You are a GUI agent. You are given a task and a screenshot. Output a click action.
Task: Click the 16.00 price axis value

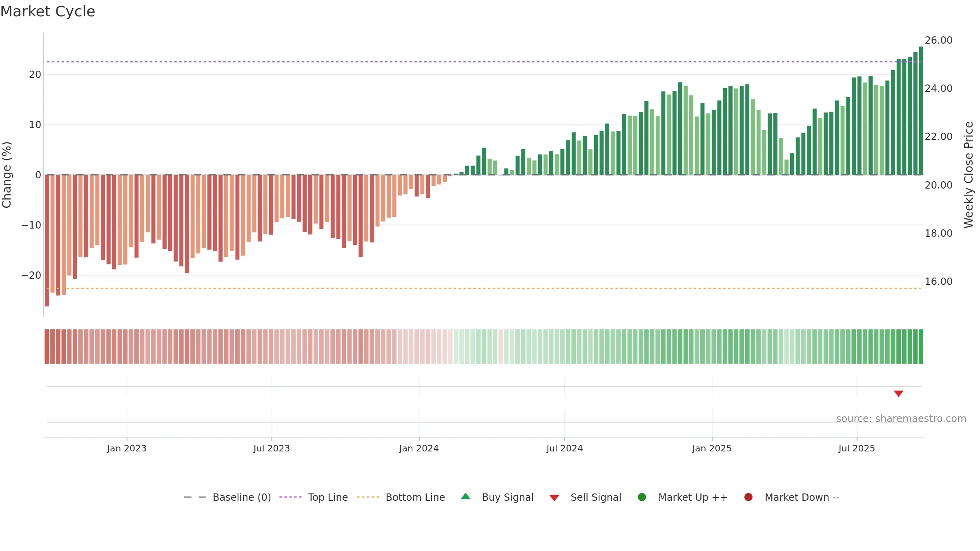tap(938, 282)
